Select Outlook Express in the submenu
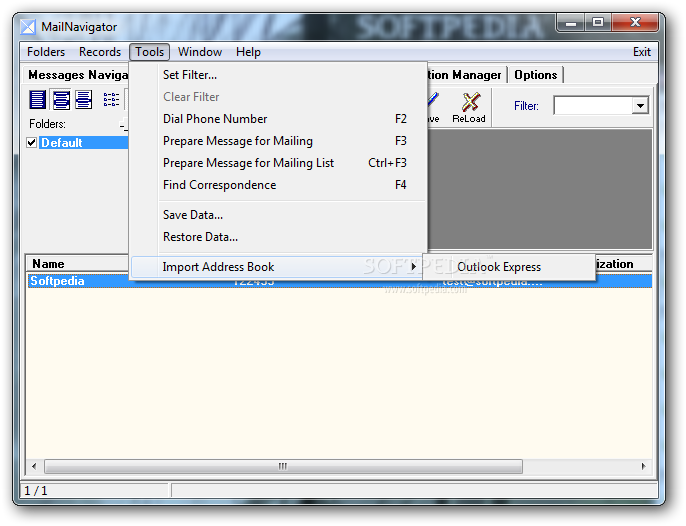 click(509, 267)
